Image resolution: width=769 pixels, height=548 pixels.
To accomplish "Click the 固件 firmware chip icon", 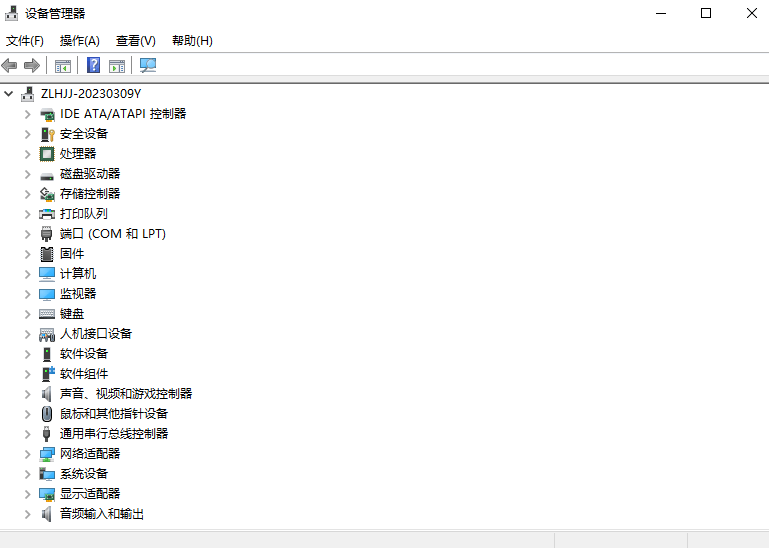I will point(47,254).
